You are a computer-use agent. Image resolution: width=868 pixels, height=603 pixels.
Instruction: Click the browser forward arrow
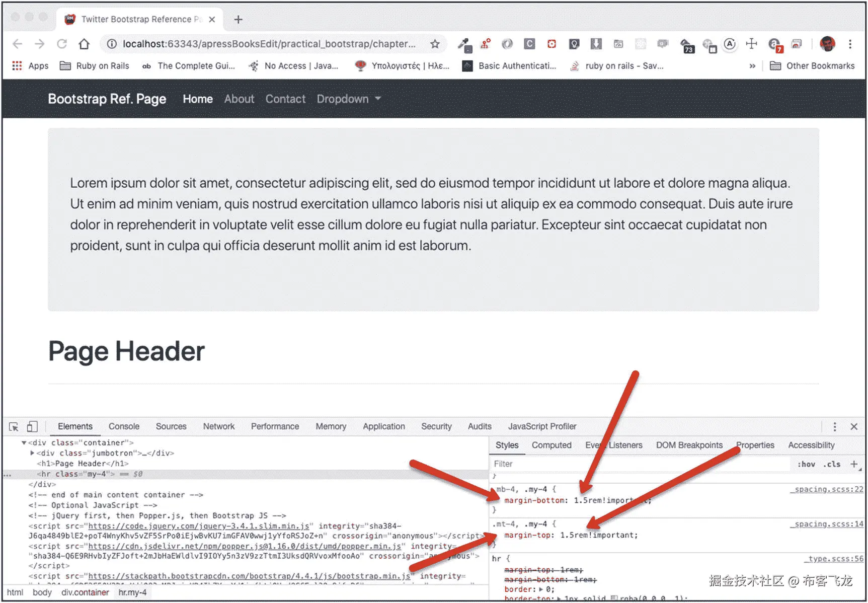(40, 44)
